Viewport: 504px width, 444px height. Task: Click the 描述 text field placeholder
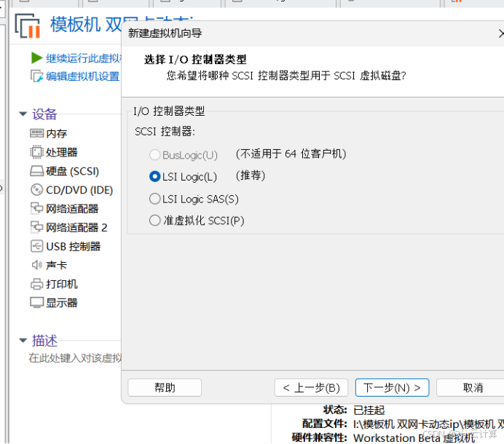tap(75, 358)
